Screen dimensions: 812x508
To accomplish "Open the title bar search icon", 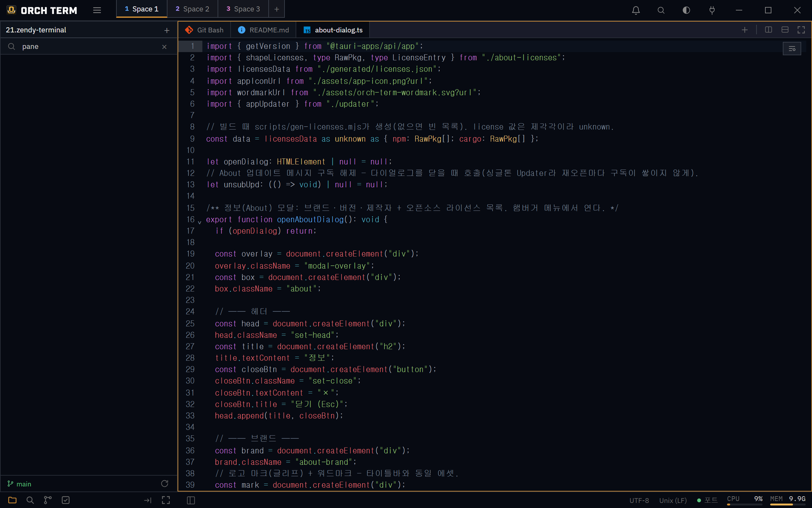I will (x=661, y=10).
